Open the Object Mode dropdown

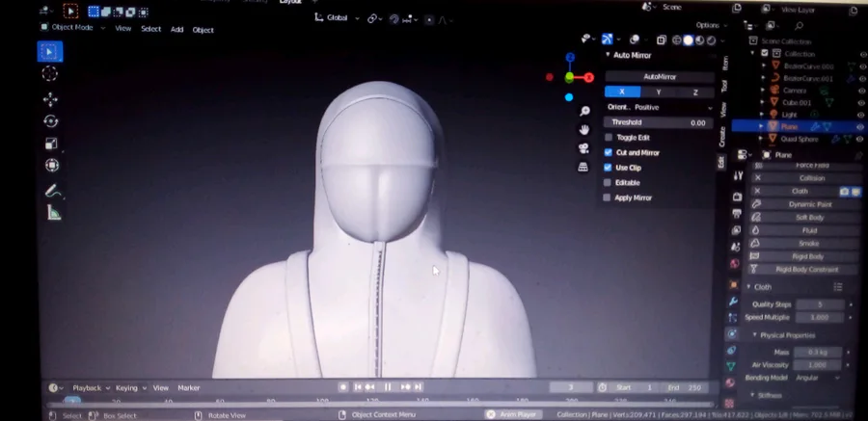[x=72, y=27]
